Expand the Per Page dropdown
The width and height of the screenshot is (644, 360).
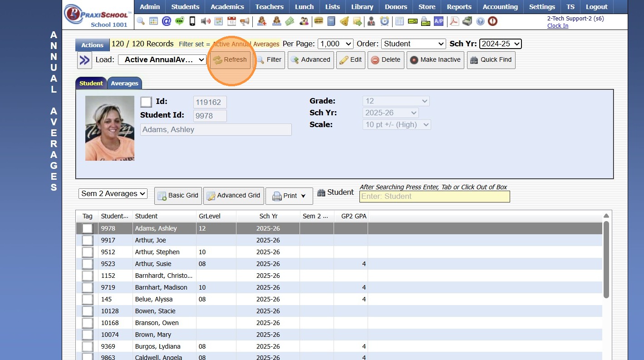click(x=335, y=44)
